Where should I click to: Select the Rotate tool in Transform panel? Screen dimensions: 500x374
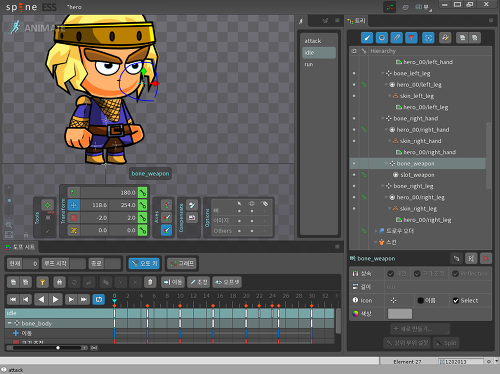pyautogui.click(x=74, y=193)
